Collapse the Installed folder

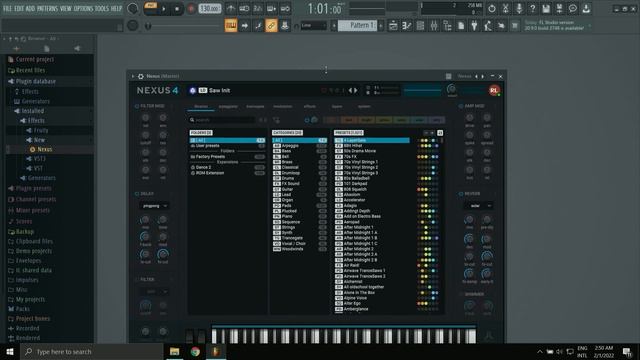point(33,111)
